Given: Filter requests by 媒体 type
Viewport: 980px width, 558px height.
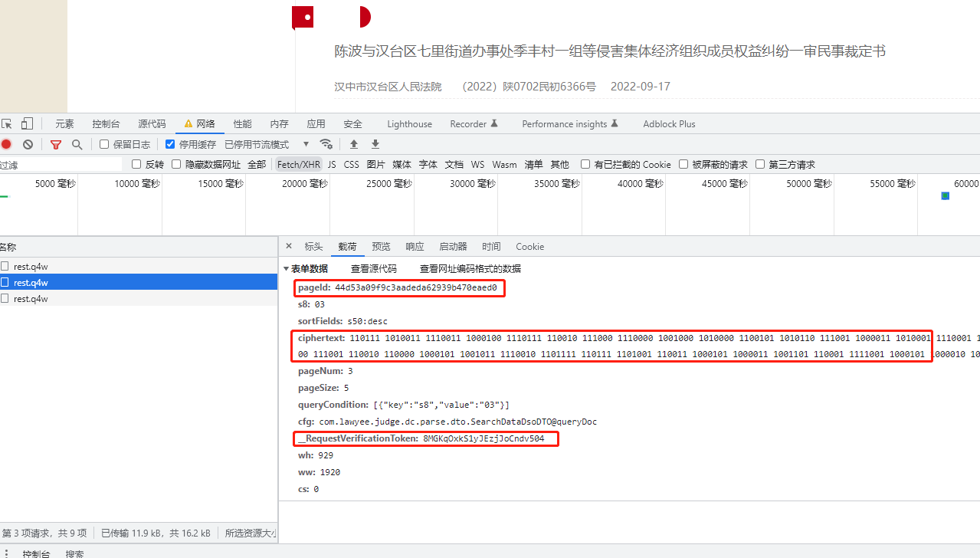Looking at the screenshot, I should pos(402,164).
